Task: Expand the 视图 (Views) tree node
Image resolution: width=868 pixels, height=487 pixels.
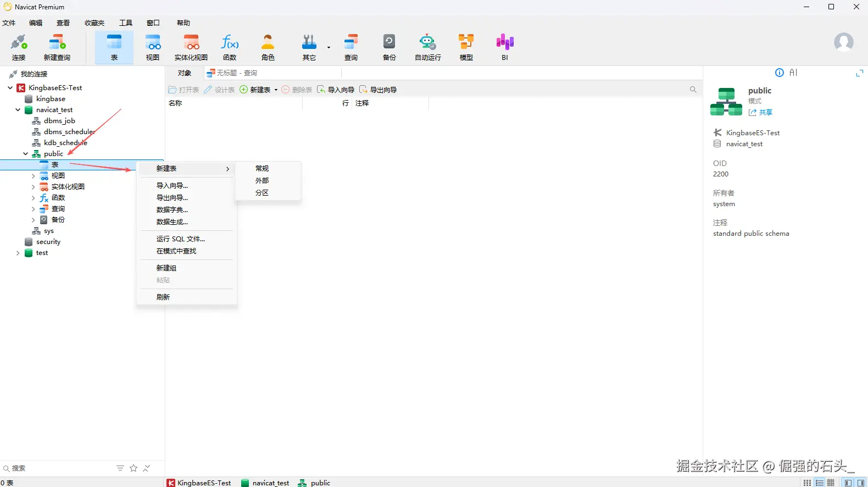Action: coord(34,176)
